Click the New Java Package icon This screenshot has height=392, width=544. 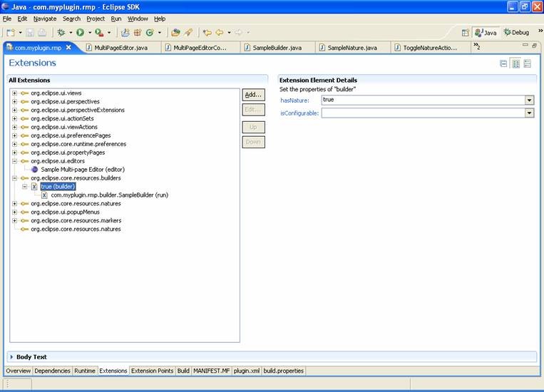point(138,33)
